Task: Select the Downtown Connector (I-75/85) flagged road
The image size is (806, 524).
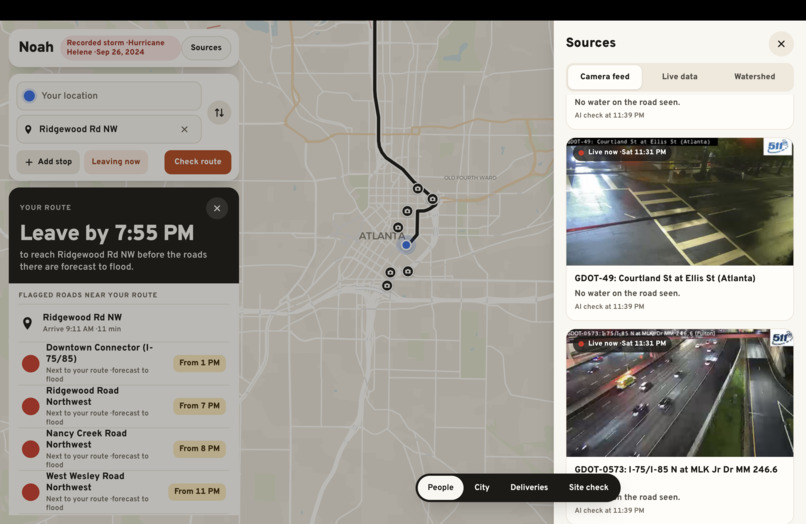Action: (123, 363)
